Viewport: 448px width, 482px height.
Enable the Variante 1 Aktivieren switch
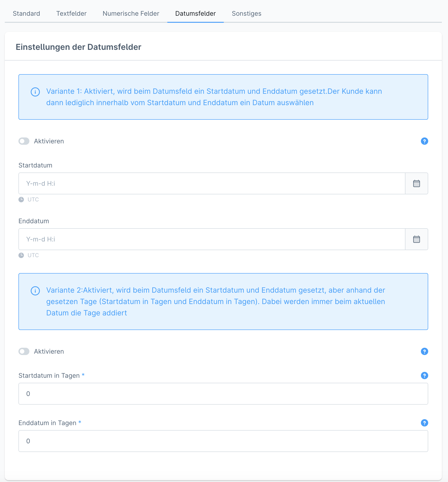[x=24, y=141]
